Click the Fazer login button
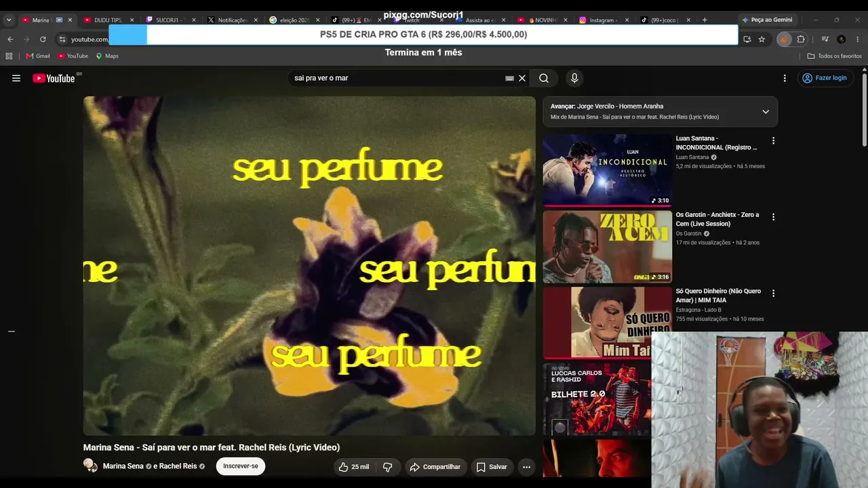Viewport: 868px width, 488px height. pyautogui.click(x=825, y=78)
